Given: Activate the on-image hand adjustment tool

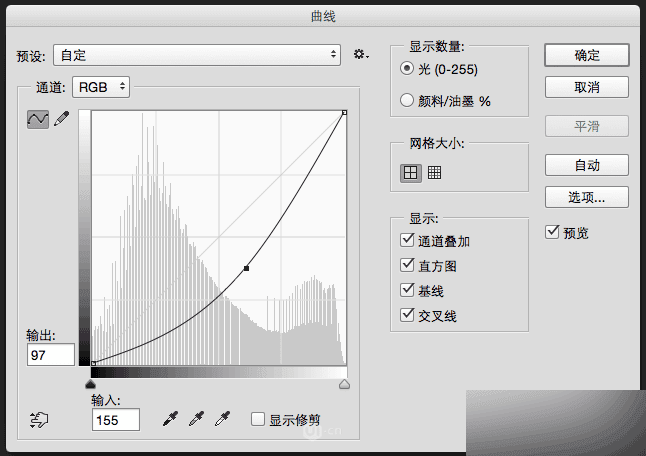Looking at the screenshot, I should (x=39, y=420).
